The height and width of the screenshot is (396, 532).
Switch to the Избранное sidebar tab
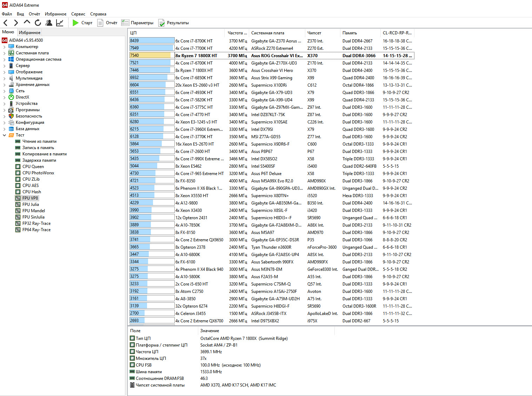(29, 33)
